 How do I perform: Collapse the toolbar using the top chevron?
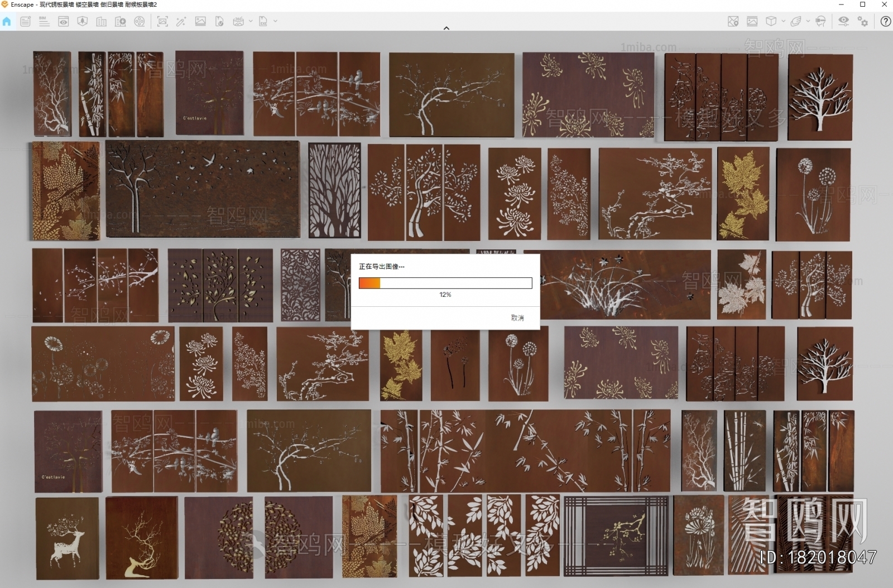click(x=446, y=28)
